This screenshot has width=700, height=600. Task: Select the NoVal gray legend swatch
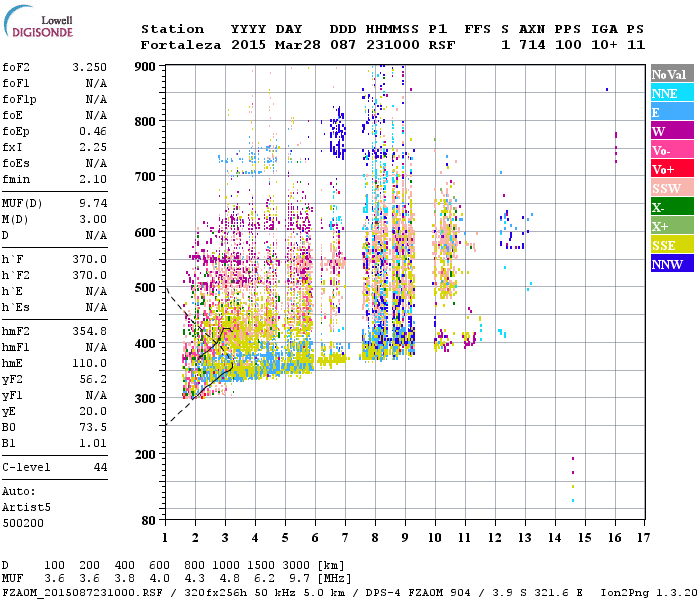click(x=672, y=74)
